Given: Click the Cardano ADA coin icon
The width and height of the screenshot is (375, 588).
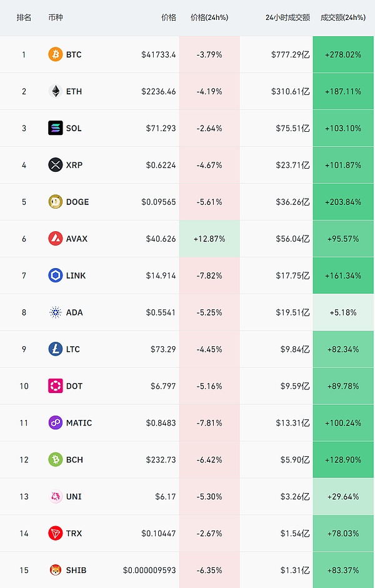Looking at the screenshot, I should point(56,312).
